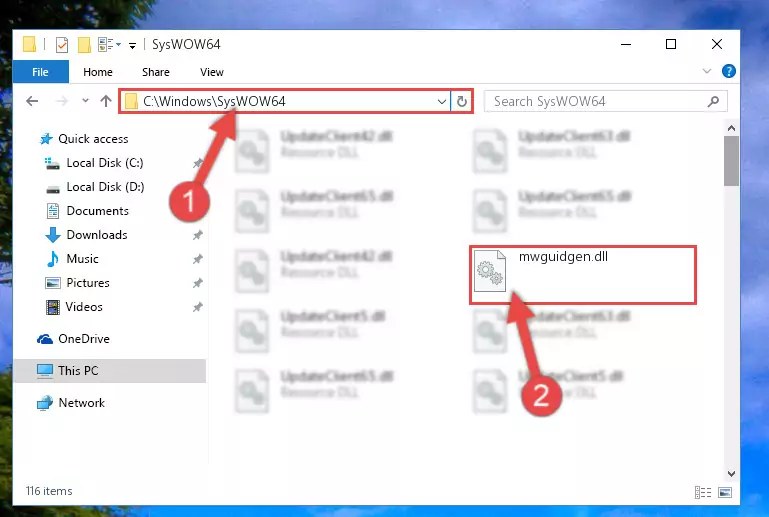Click the mwguidgen.dll gear file icon
The image size is (769, 517).
coord(490,271)
